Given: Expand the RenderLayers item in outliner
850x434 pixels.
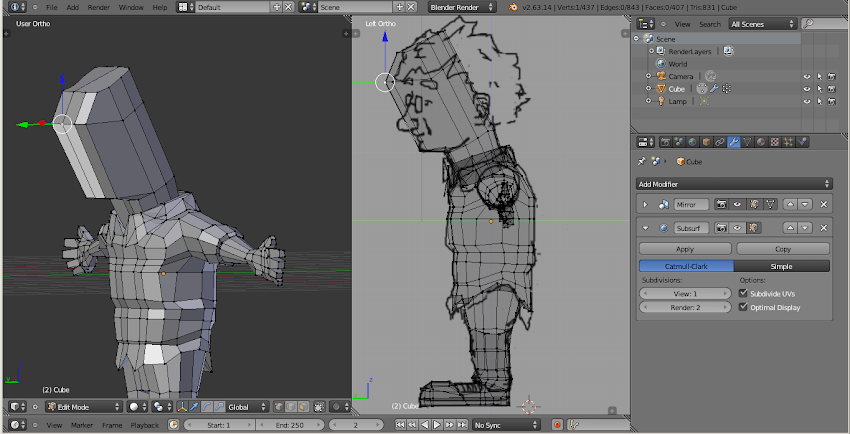Looking at the screenshot, I should tap(652, 51).
